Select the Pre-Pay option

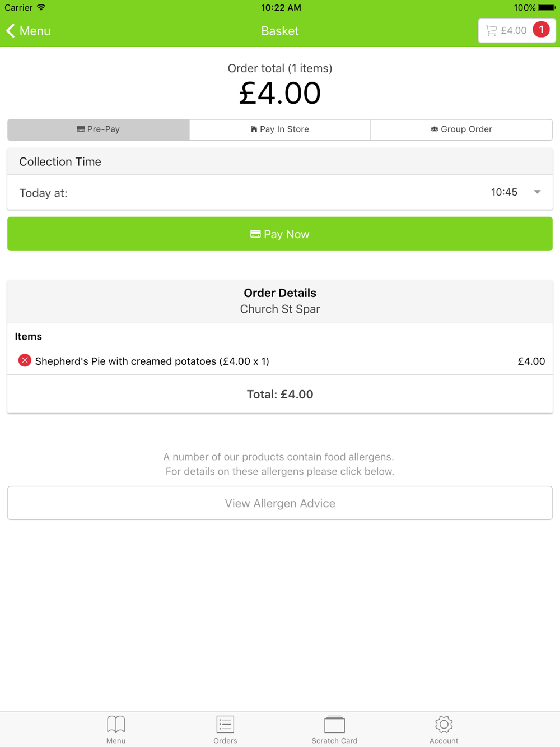99,129
